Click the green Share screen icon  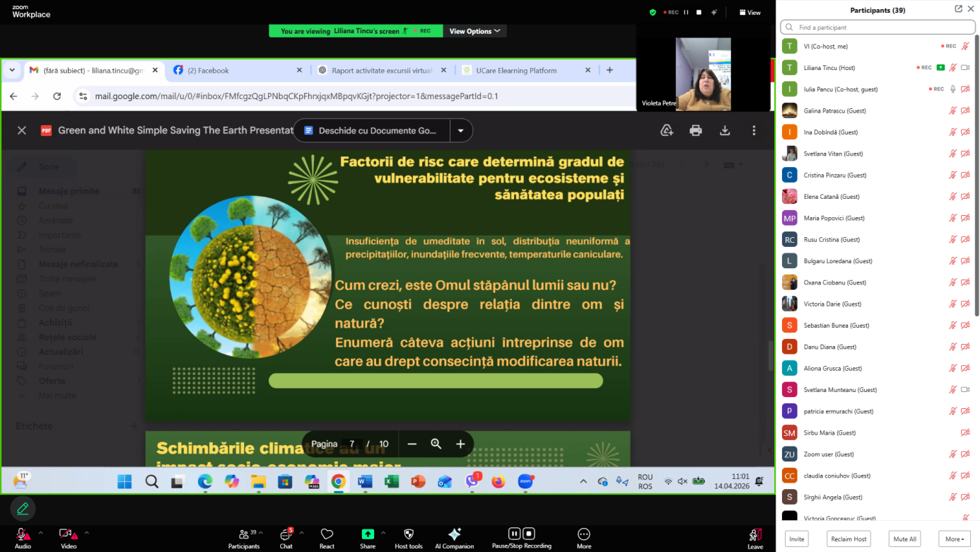tap(368, 534)
